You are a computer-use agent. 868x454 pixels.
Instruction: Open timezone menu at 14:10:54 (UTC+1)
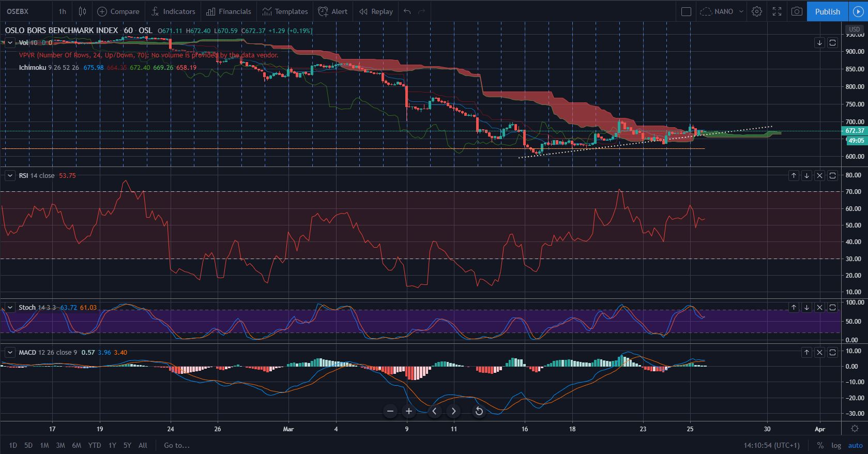click(x=771, y=445)
